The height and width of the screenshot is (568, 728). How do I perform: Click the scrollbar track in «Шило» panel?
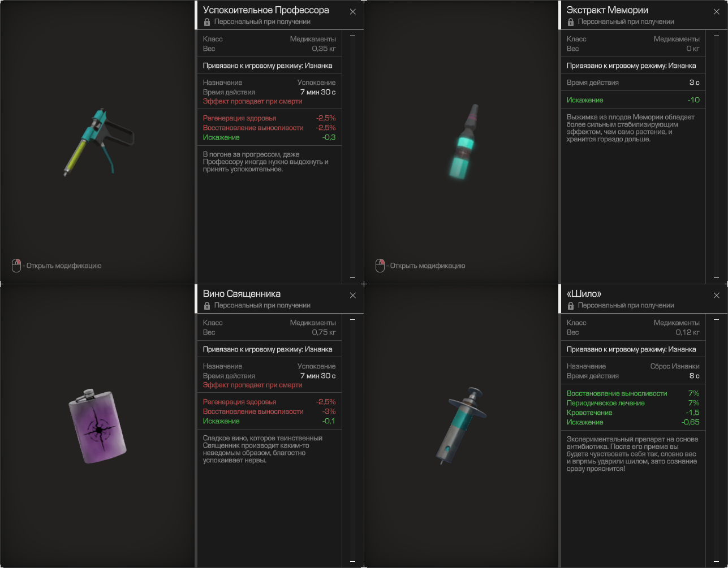tap(716, 440)
